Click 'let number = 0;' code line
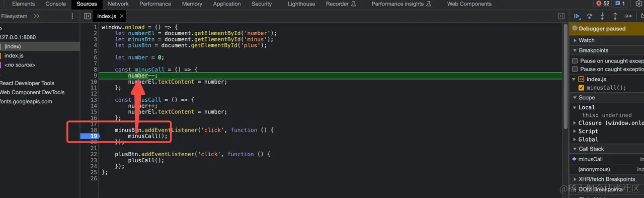Screen dimensions: 644x198 click(139, 57)
